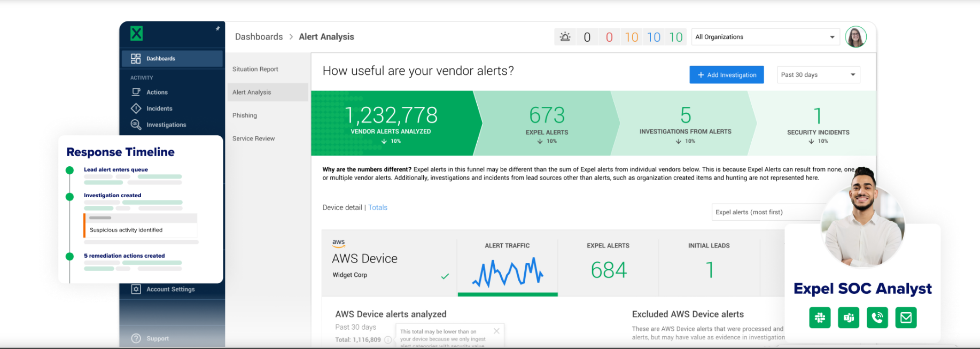This screenshot has width=980, height=349.
Task: Open Investigations in the sidebar
Action: tap(166, 125)
